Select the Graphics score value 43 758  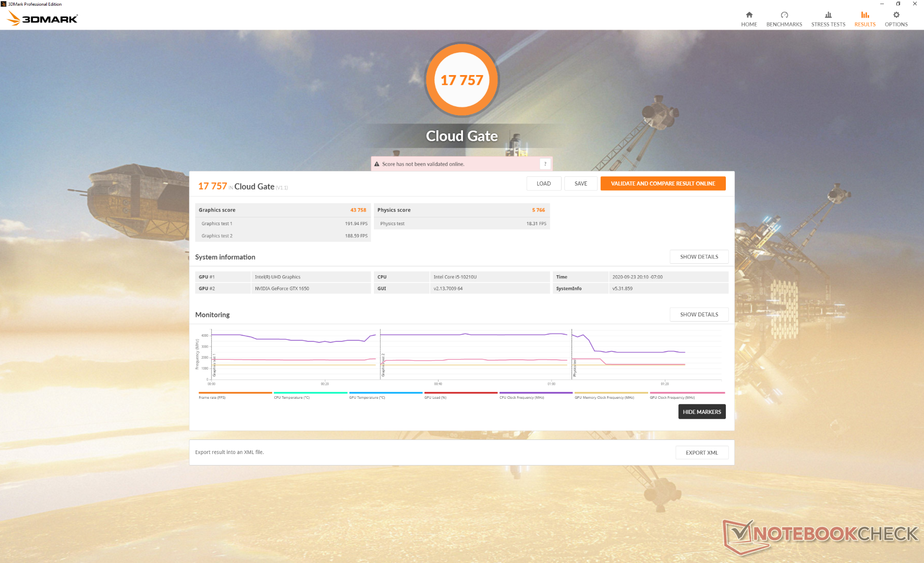click(x=358, y=210)
